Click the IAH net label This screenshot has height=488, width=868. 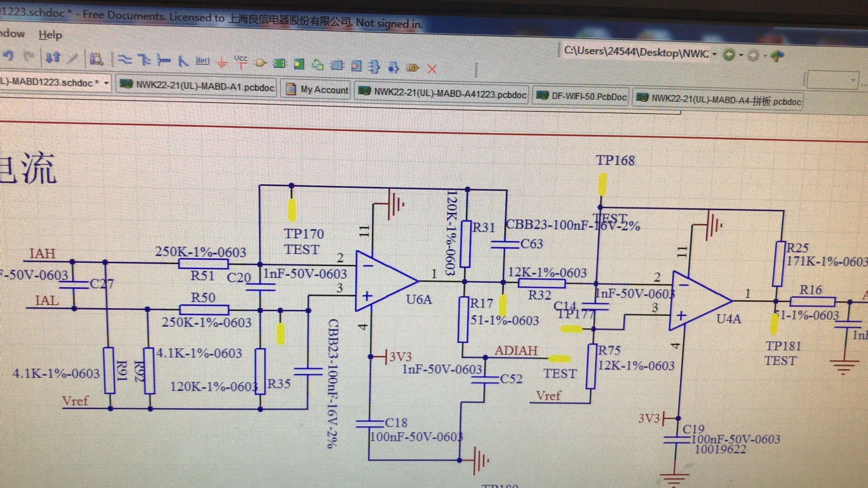pyautogui.click(x=42, y=253)
